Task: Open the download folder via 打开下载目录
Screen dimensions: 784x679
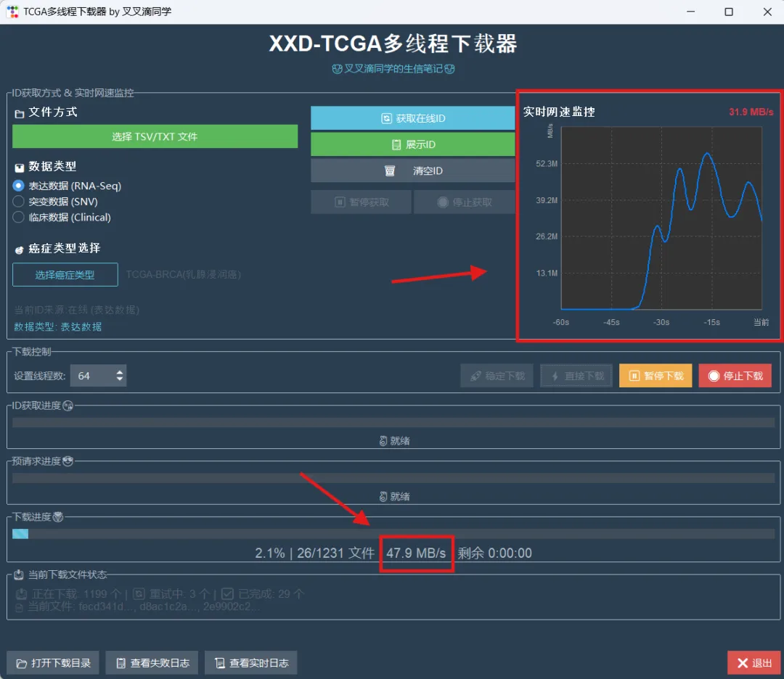Action: (x=53, y=662)
